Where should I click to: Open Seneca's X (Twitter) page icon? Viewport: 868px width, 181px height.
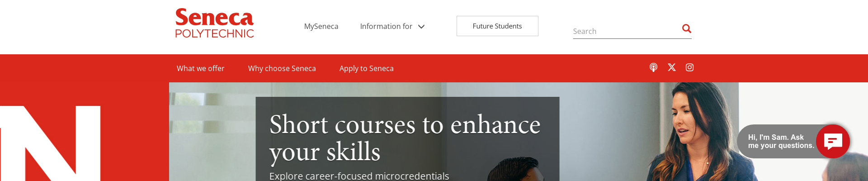pos(672,67)
